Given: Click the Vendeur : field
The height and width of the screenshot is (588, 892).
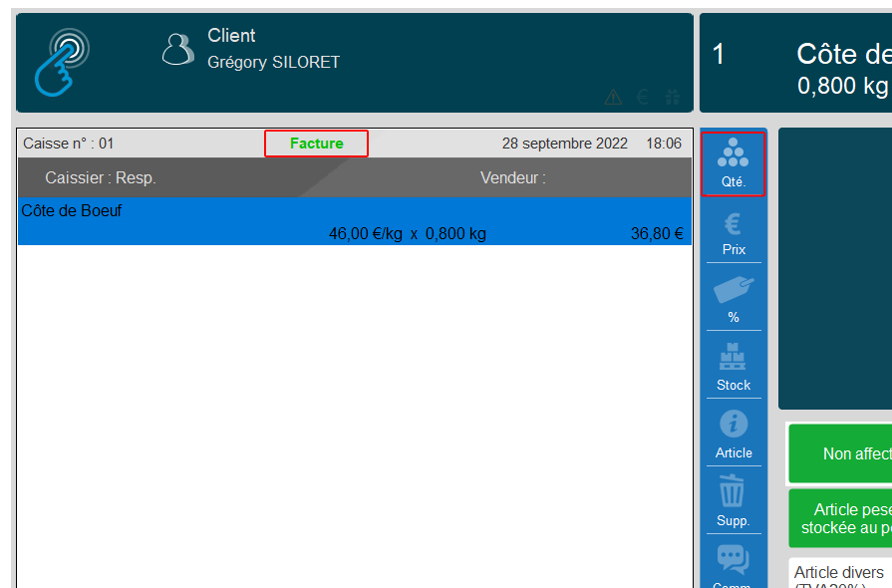Looking at the screenshot, I should coord(512,178).
